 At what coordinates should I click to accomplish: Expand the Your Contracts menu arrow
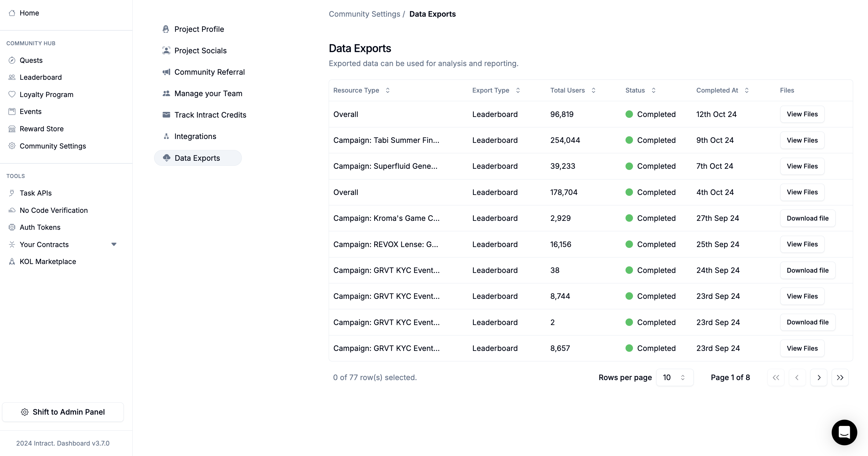tap(114, 244)
